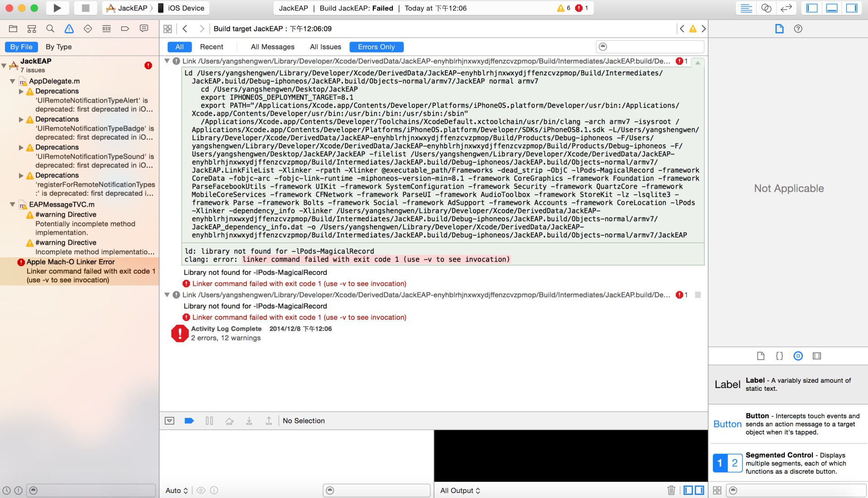Select the Apple Mach-O Linker Error

pos(80,270)
